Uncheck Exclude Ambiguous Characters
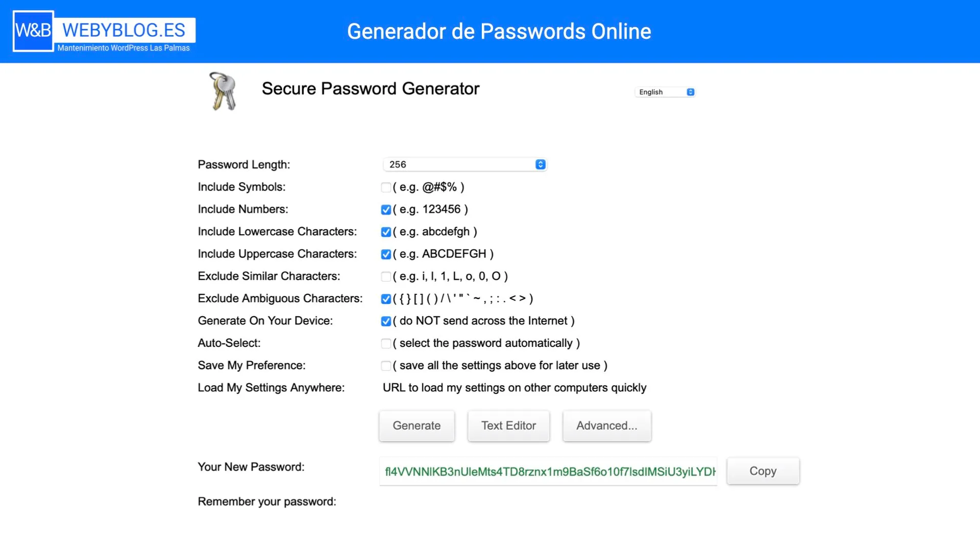 coord(386,299)
